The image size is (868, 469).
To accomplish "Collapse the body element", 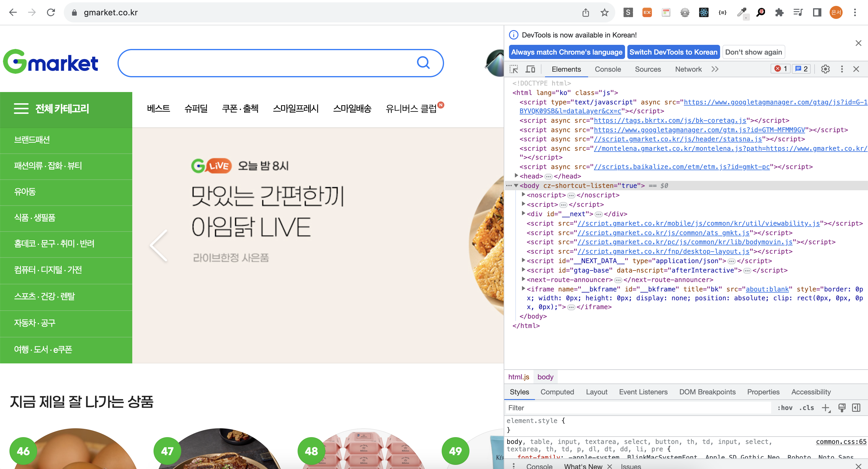I will coord(516,186).
